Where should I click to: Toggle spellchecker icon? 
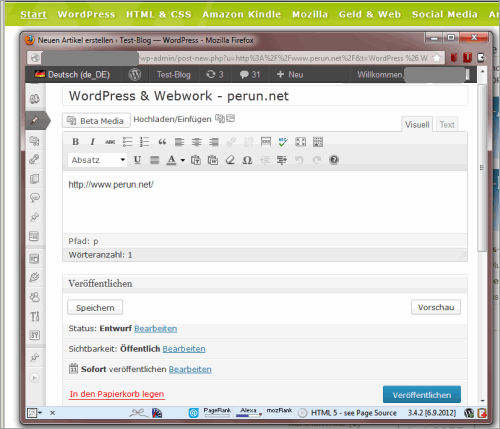pyautogui.click(x=283, y=142)
